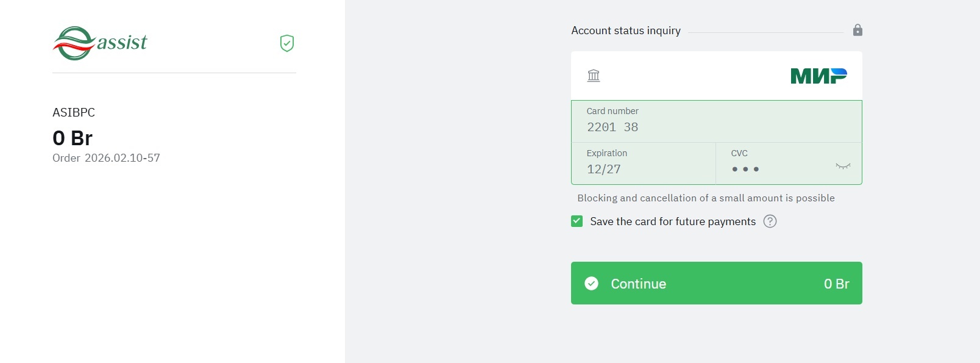Open the save card help question mark
Screen dimensions: 980x363
coord(770,221)
